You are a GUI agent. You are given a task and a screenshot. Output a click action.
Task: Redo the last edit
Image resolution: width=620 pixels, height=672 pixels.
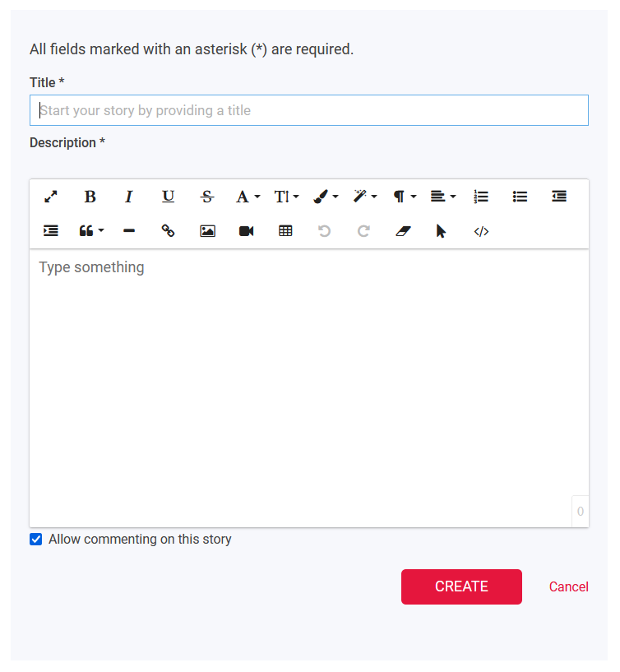pos(363,231)
